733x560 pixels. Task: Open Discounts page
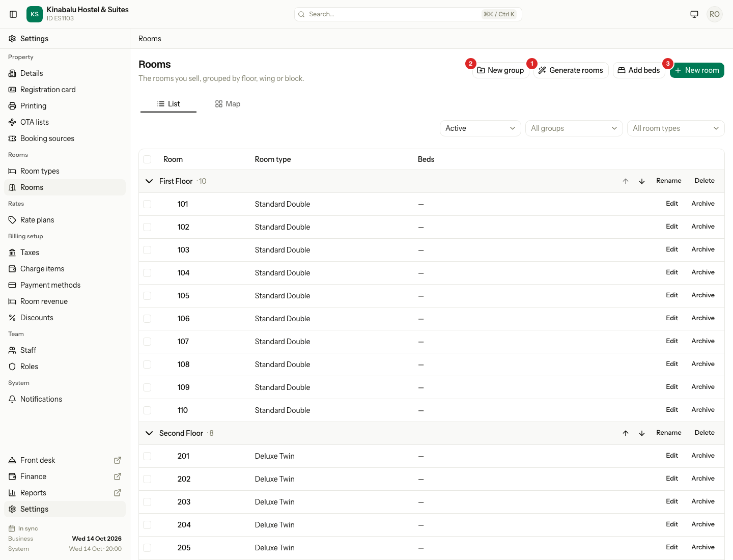click(65, 318)
